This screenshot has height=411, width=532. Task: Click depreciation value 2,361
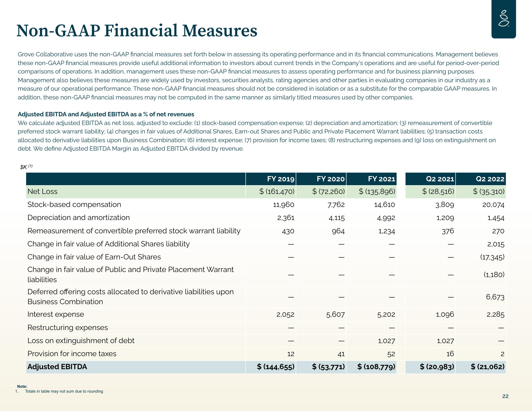coord(286,218)
